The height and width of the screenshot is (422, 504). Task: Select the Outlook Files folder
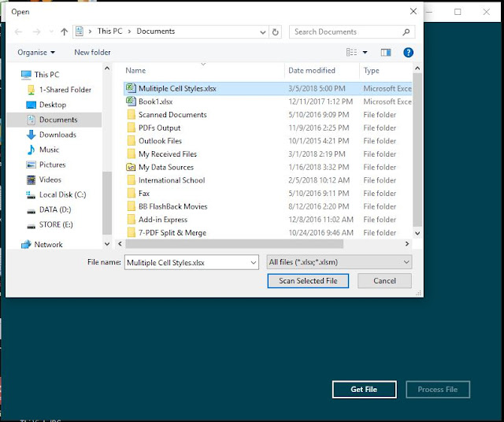(160, 141)
